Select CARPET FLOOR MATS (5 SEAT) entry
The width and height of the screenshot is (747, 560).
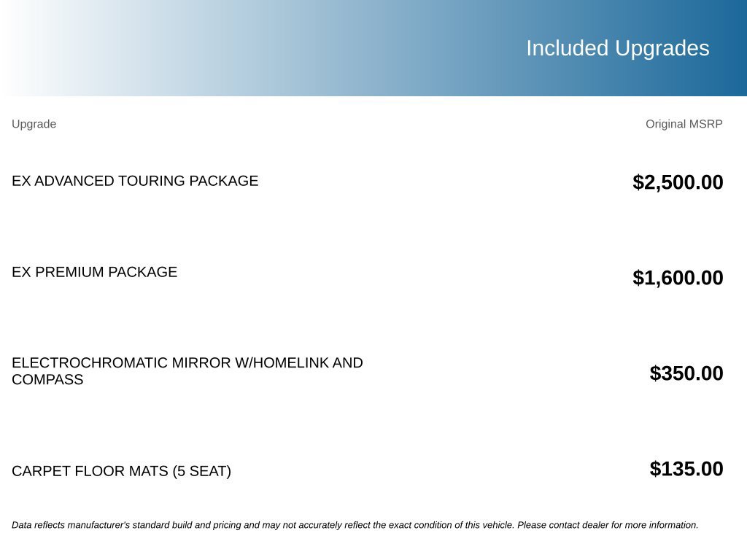click(x=122, y=471)
